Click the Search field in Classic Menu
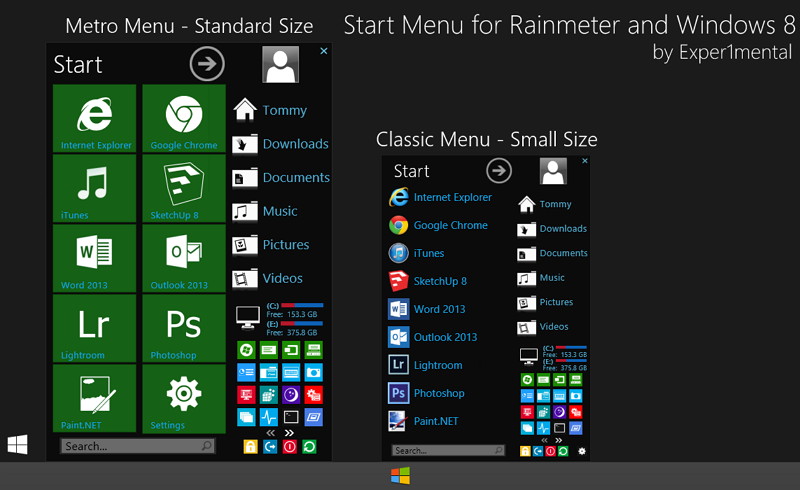The width and height of the screenshot is (800, 490). point(448,450)
